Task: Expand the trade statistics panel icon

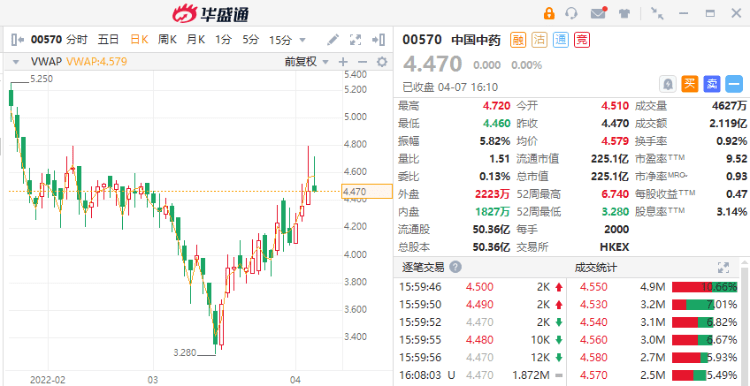Action: (723, 267)
